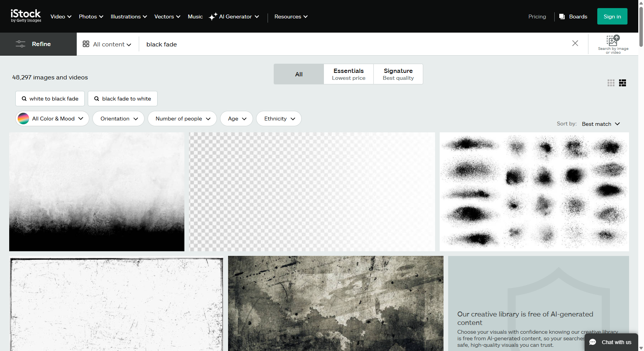
Task: Click the Sign in button
Action: pos(612,16)
